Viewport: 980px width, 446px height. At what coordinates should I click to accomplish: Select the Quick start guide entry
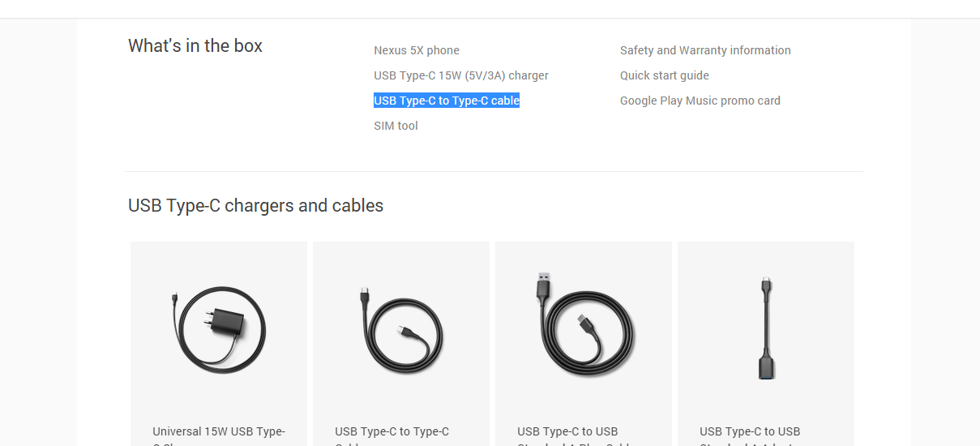(665, 75)
